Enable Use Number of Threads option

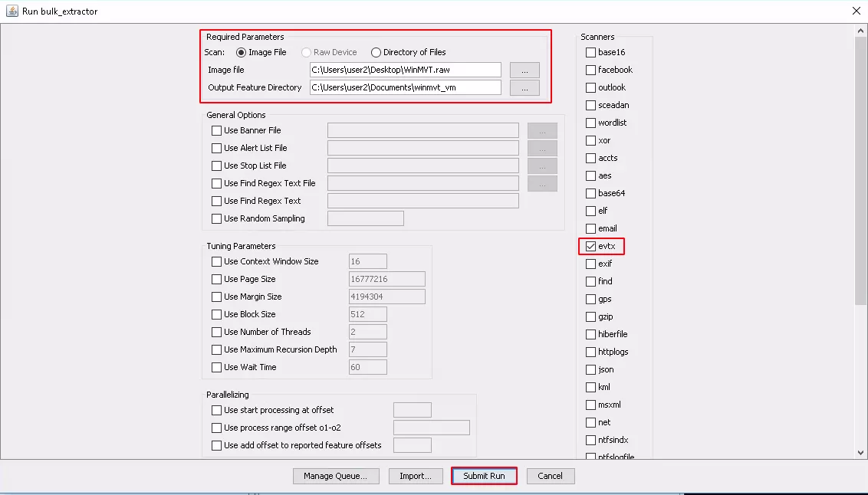click(x=216, y=332)
